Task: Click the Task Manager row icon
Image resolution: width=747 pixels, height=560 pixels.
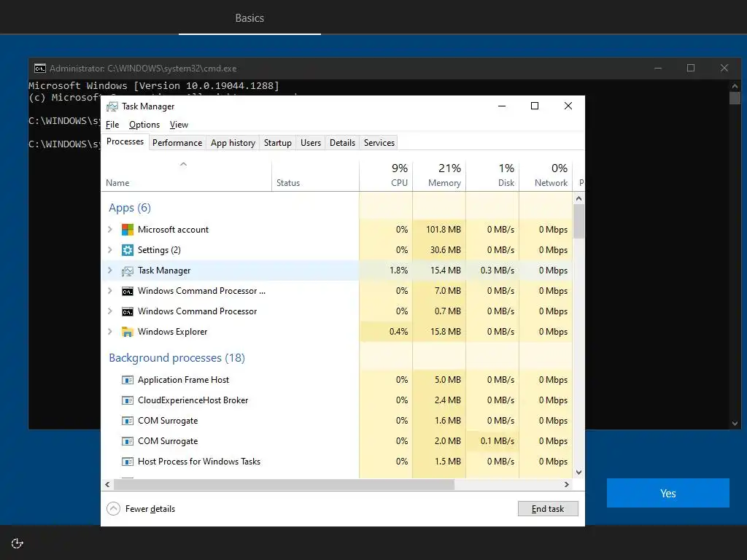Action: point(127,271)
